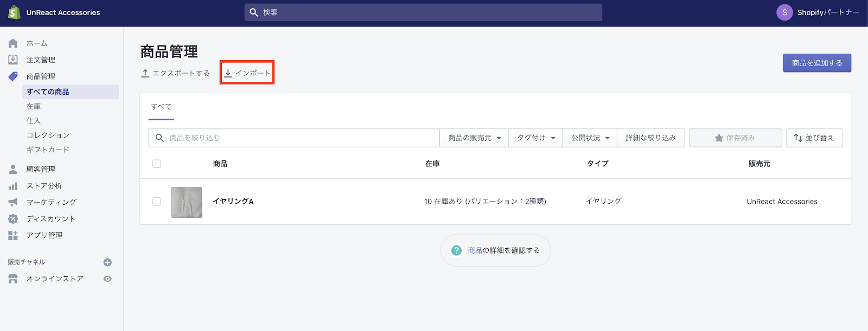The height and width of the screenshot is (331, 868).
Task: Expand the 商品の販売元 filter dropdown
Action: click(474, 138)
